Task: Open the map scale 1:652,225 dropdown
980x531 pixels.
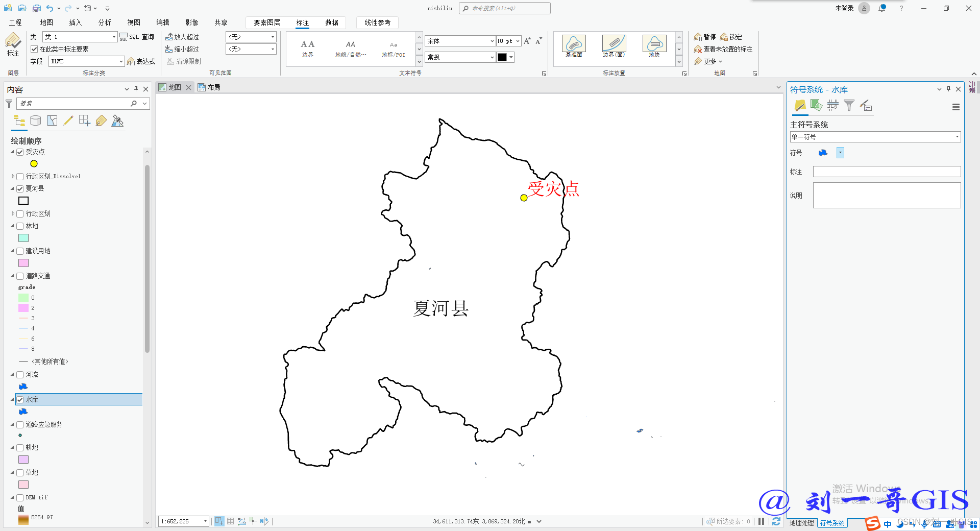Action: (205, 521)
